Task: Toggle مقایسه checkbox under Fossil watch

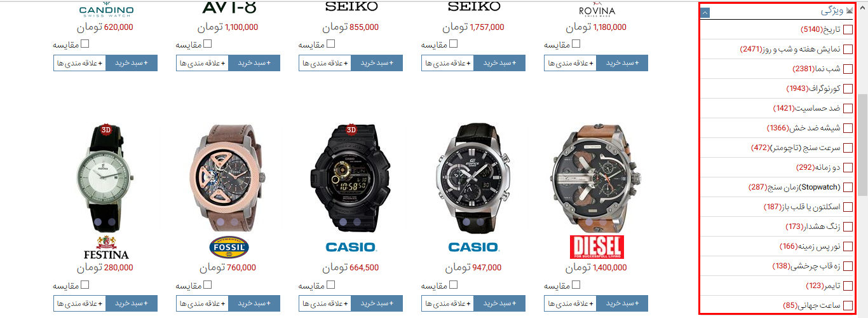Action: pyautogui.click(x=208, y=285)
